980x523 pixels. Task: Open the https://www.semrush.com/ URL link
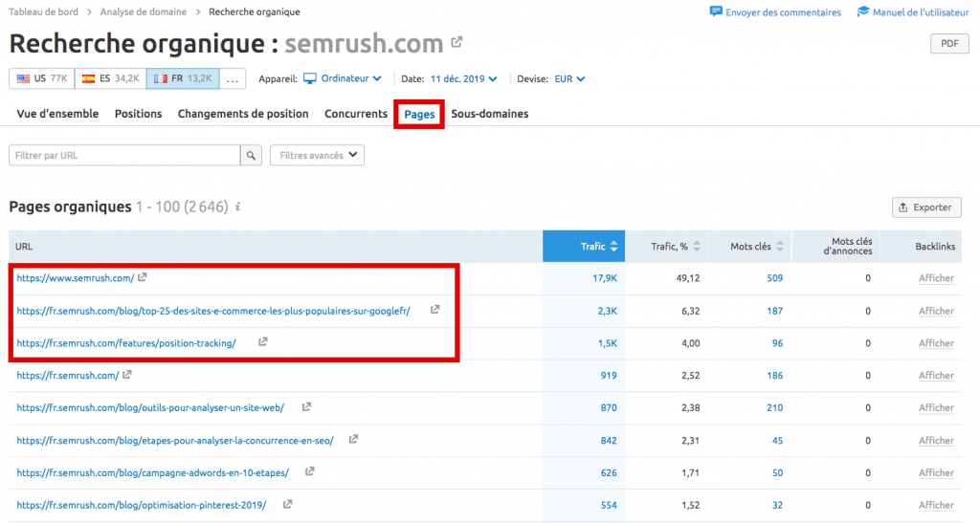click(x=75, y=277)
